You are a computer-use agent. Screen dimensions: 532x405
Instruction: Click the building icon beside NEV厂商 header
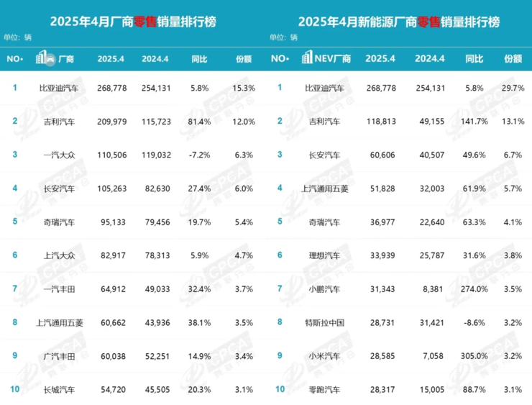pyautogui.click(x=307, y=57)
